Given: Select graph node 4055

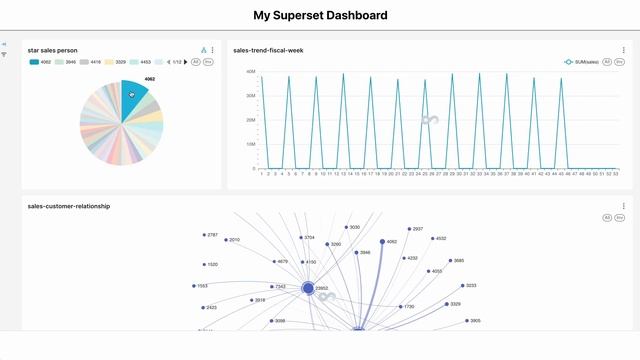Looking at the screenshot, I should pos(429,271).
